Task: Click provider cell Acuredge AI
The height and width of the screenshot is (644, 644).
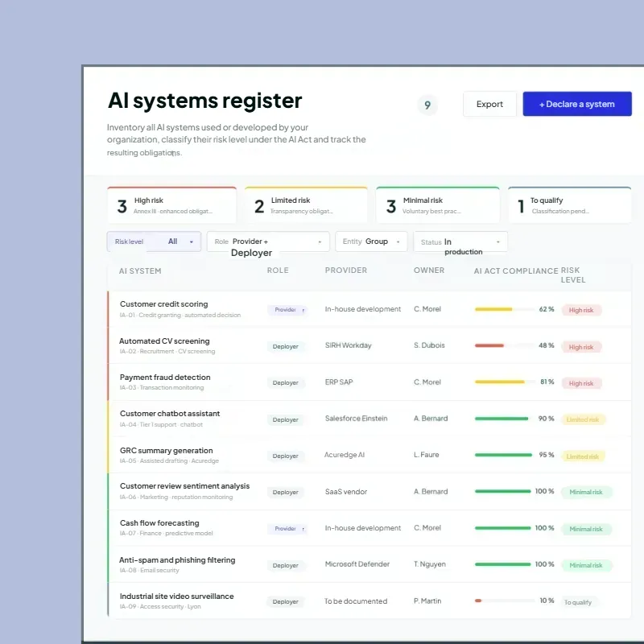Action: (x=345, y=455)
